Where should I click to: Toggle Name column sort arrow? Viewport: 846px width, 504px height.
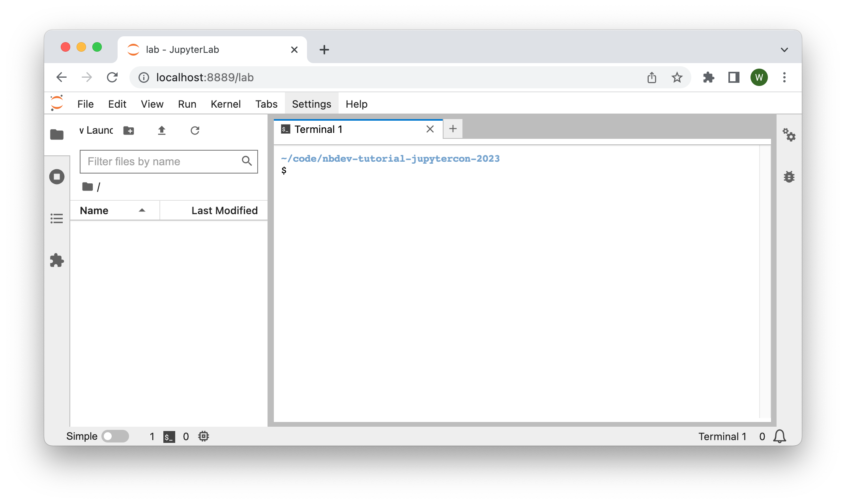pyautogui.click(x=142, y=211)
